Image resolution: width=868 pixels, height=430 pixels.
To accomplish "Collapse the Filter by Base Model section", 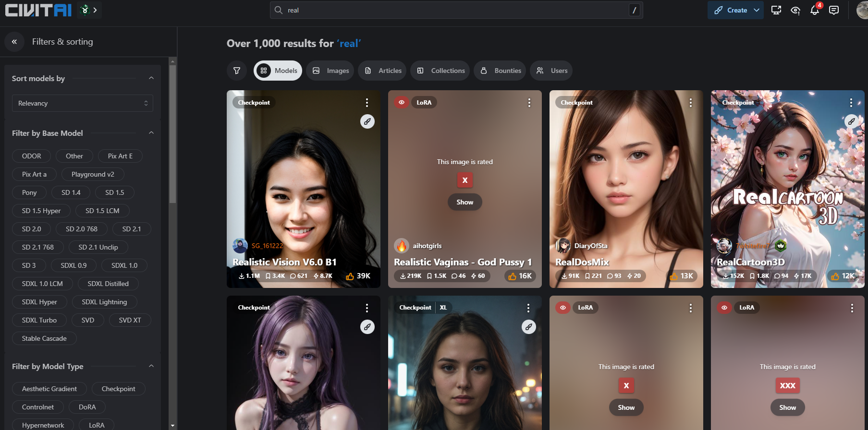I will [x=151, y=133].
